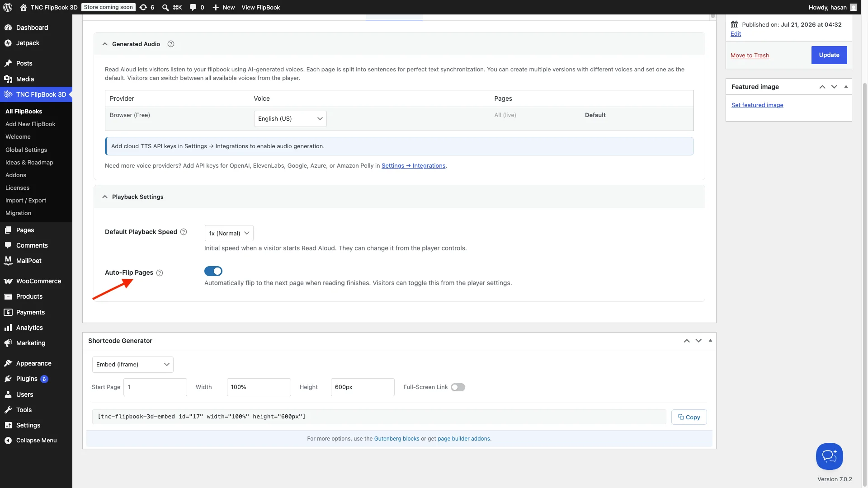The width and height of the screenshot is (868, 488).
Task: Click the Width input field
Action: (x=259, y=387)
